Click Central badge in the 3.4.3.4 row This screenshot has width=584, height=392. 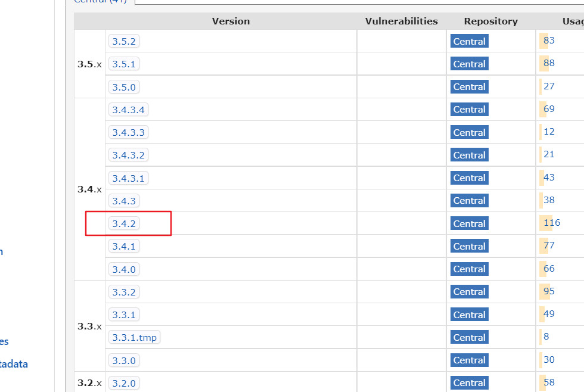470,110
